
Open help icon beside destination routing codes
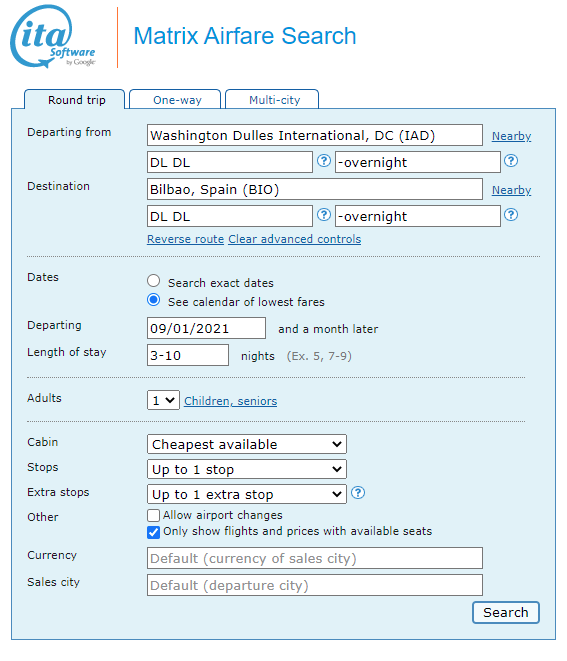(x=324, y=215)
